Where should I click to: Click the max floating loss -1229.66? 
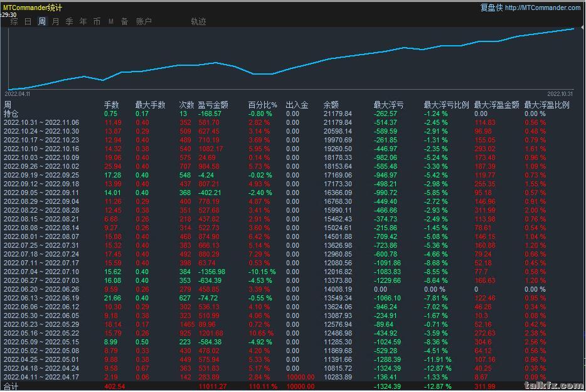[388, 280]
